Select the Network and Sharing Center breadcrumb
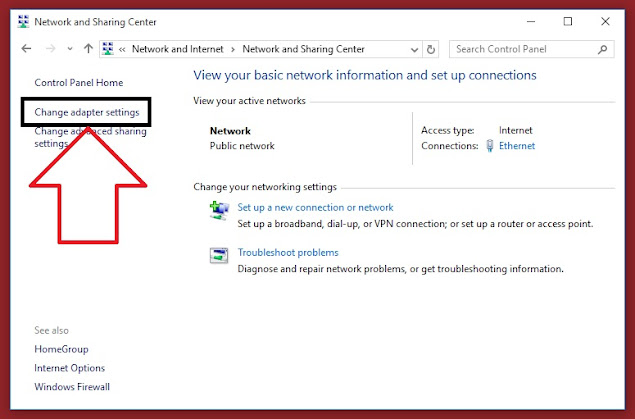 pos(303,49)
